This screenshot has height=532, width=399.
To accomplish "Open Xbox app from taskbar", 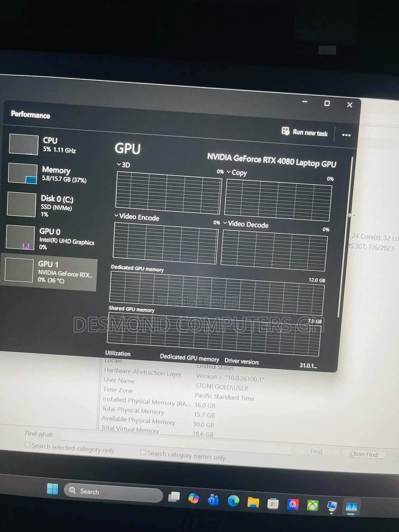I will pos(312,506).
